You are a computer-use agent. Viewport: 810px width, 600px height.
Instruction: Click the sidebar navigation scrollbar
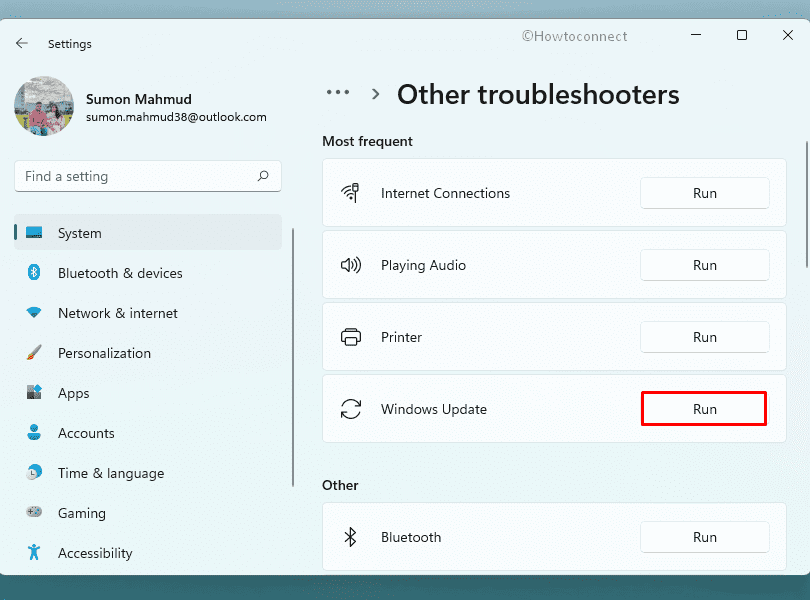(293, 358)
